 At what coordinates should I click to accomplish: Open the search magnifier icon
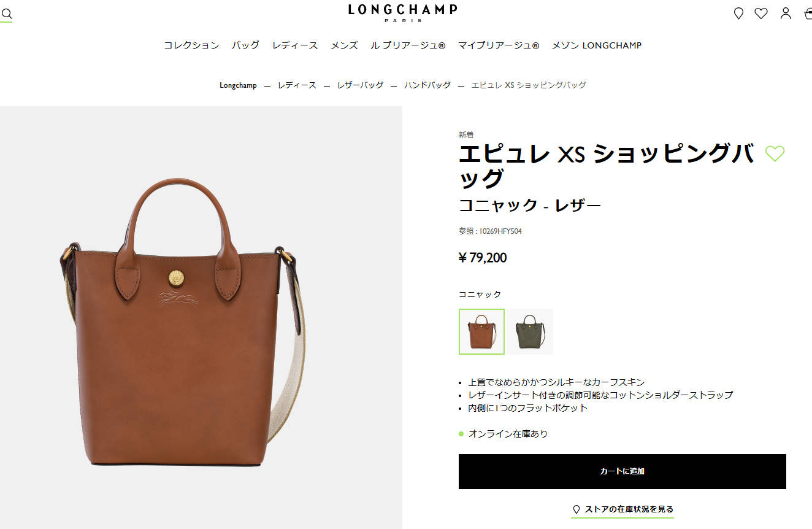[7, 14]
